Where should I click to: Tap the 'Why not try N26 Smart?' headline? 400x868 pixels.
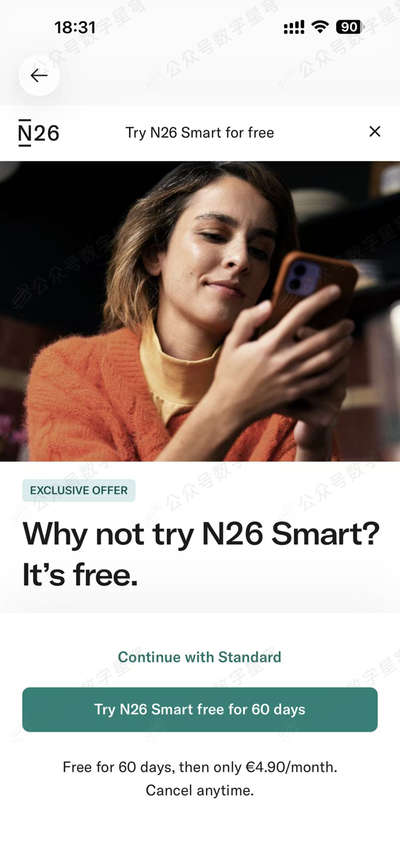(201, 533)
